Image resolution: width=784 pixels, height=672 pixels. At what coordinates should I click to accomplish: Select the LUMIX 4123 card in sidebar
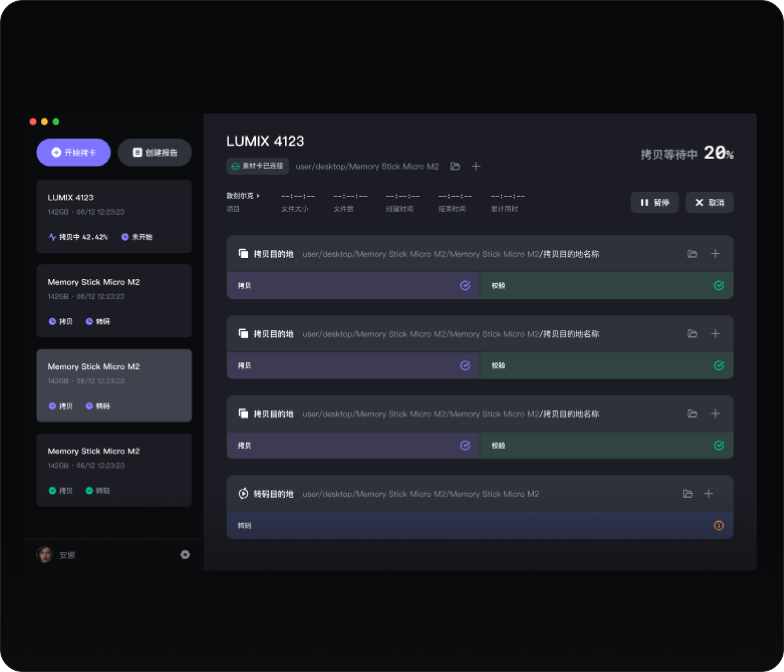click(114, 216)
